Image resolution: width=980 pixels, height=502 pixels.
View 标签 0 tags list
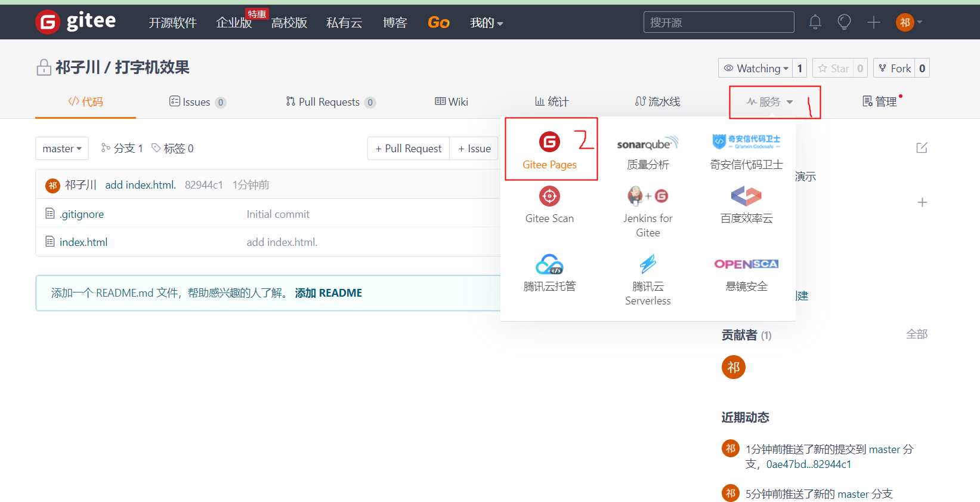(172, 148)
